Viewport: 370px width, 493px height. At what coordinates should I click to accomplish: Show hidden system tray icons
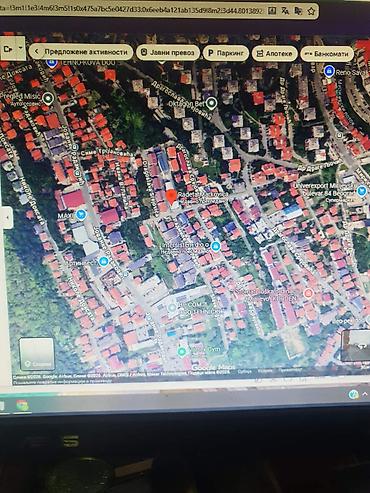click(366, 394)
